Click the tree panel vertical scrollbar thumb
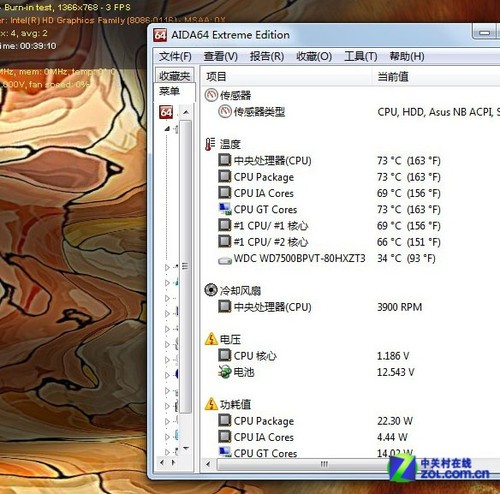 pos(186,267)
